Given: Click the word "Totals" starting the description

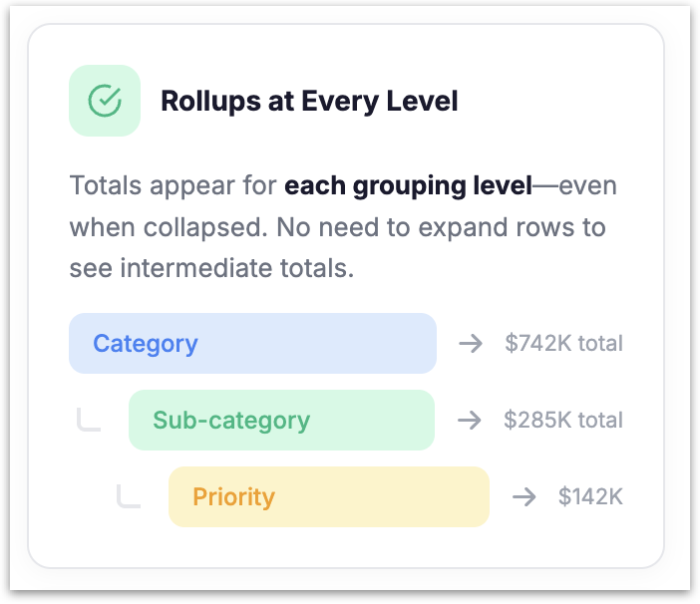Looking at the screenshot, I should point(103,186).
